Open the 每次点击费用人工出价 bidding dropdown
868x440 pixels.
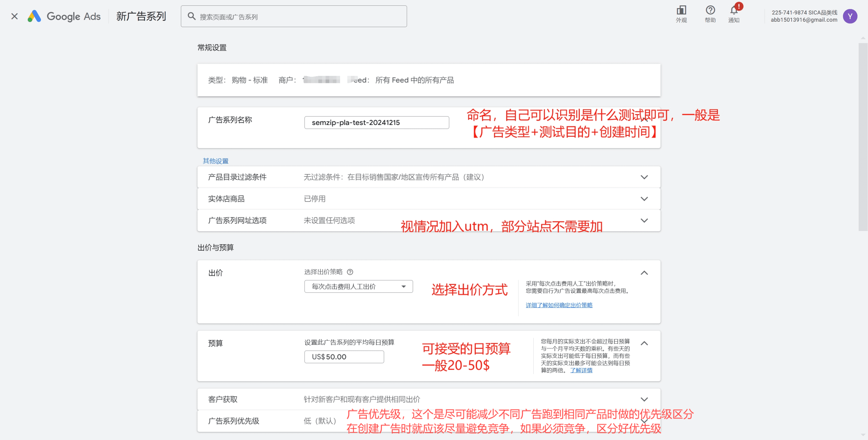point(359,287)
